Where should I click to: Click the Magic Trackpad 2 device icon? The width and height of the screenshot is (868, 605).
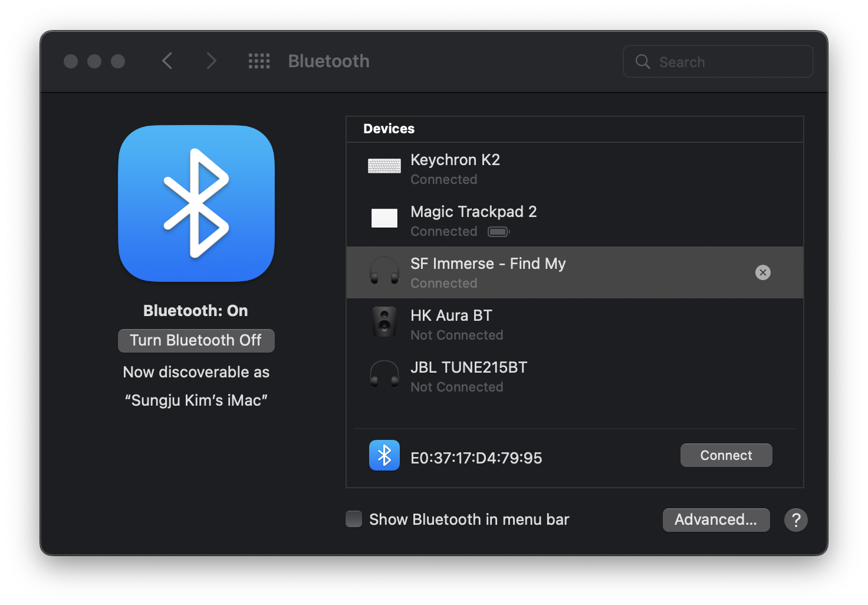(384, 218)
